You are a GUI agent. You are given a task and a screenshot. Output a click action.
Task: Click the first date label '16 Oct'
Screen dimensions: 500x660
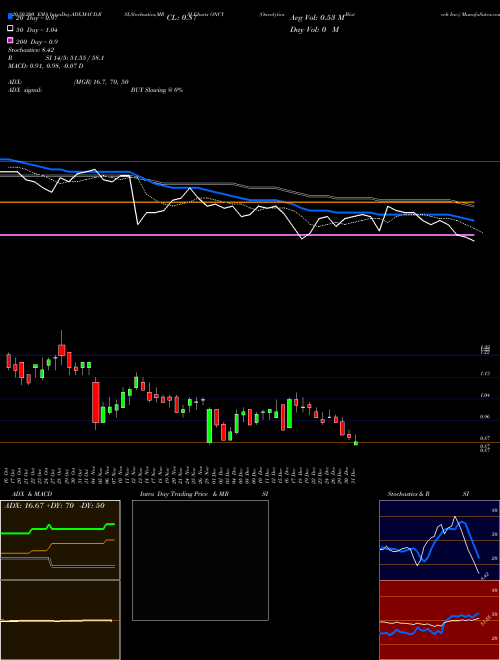coord(8,475)
